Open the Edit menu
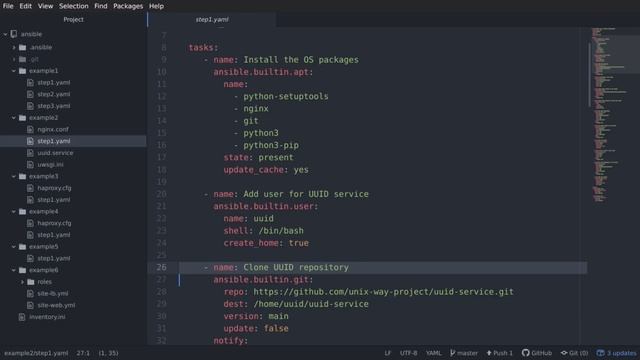Screen dimensions: 640x360 point(25,6)
